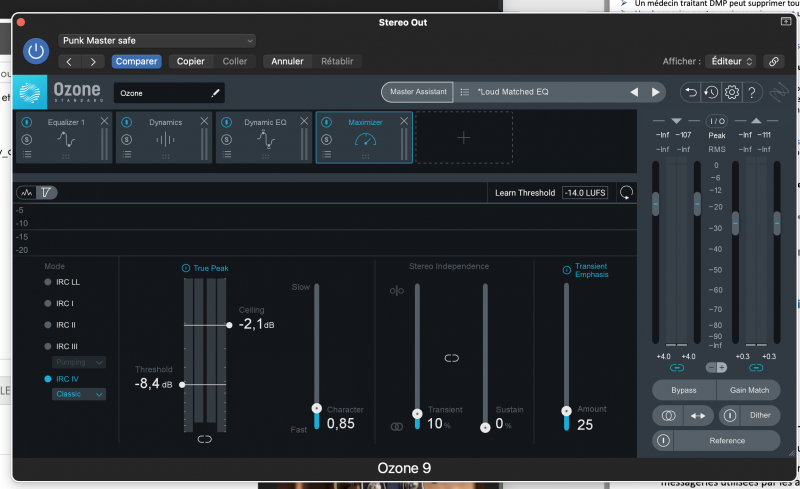The width and height of the screenshot is (800, 489).
Task: Solo the Dynamics module
Action: [x=126, y=138]
